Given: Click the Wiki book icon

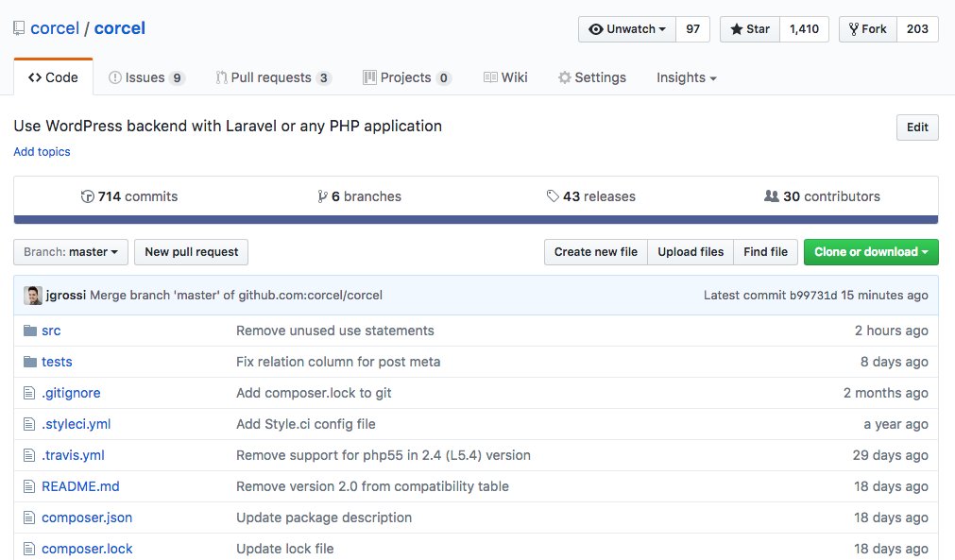Looking at the screenshot, I should (x=490, y=77).
